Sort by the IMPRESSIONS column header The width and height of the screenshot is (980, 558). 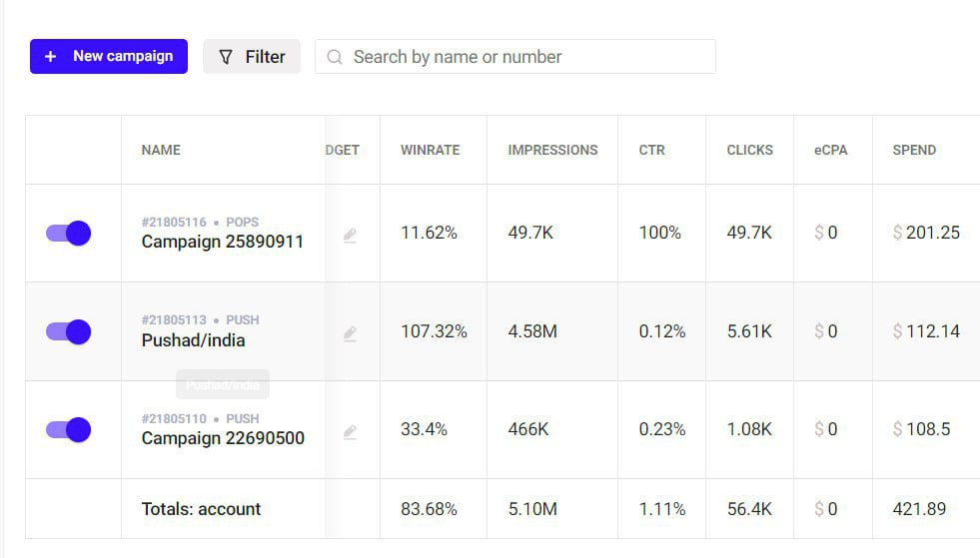pyautogui.click(x=552, y=150)
